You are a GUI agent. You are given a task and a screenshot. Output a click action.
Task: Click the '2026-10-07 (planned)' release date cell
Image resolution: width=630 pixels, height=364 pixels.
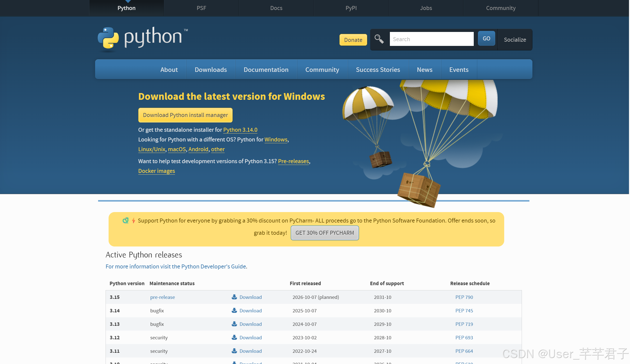[316, 297]
